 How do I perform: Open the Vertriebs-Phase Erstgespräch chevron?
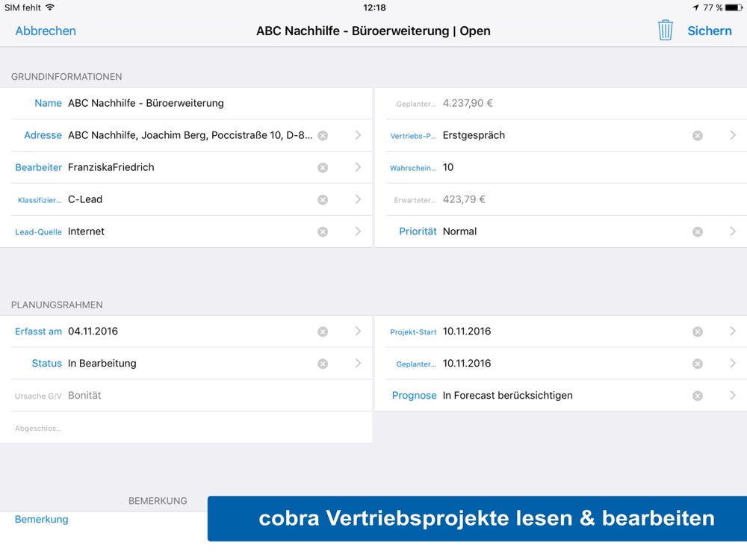pos(733,135)
